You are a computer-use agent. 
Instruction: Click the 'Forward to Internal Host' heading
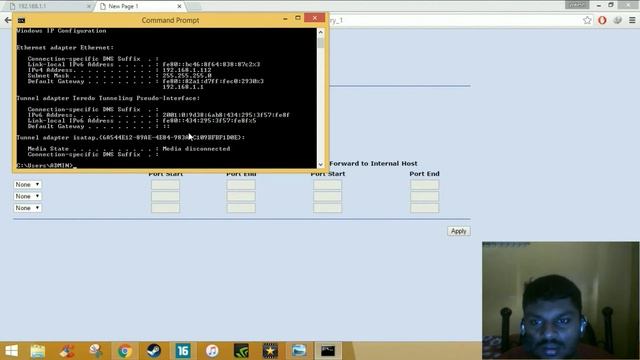click(373, 163)
